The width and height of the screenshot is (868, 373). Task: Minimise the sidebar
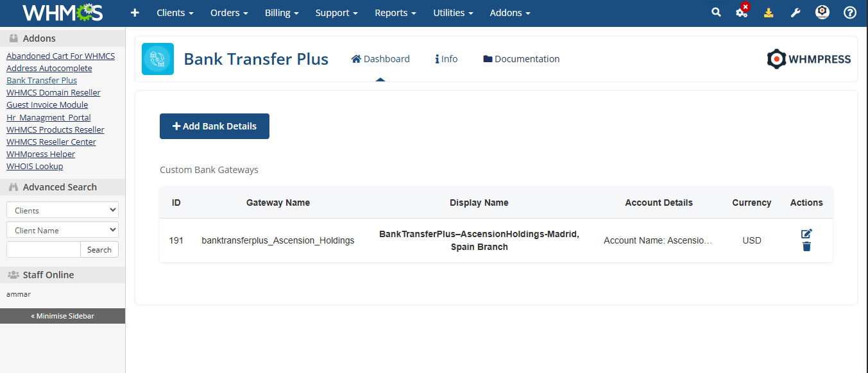tap(62, 316)
